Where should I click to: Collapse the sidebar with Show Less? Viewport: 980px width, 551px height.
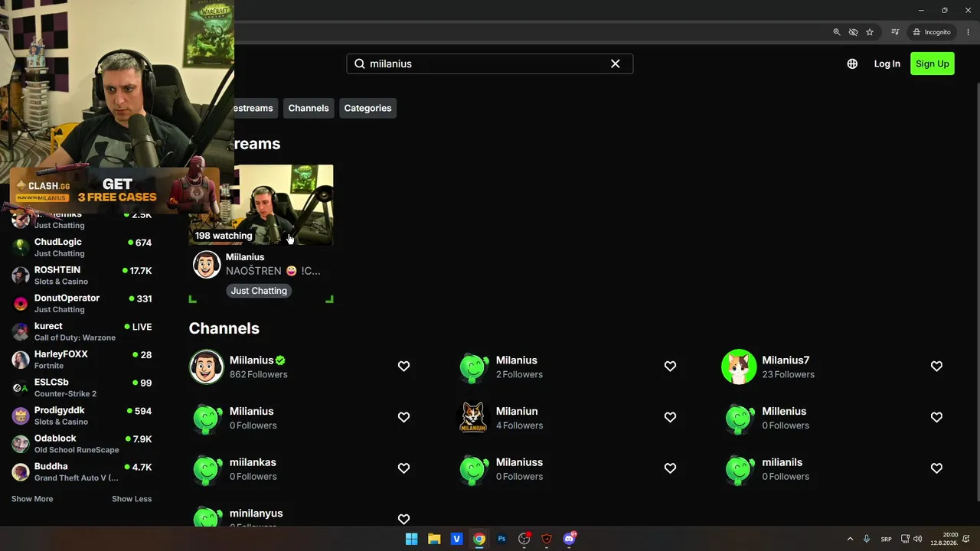point(132,499)
